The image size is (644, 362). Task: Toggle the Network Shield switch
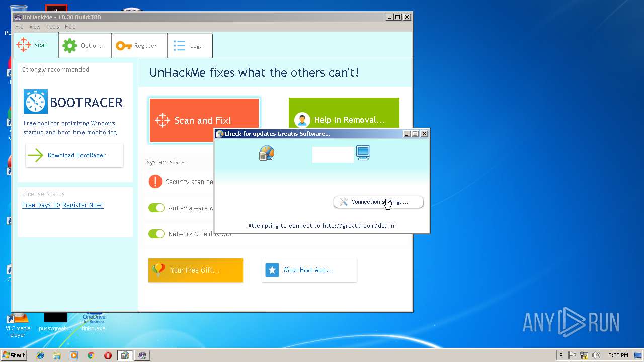click(x=156, y=234)
